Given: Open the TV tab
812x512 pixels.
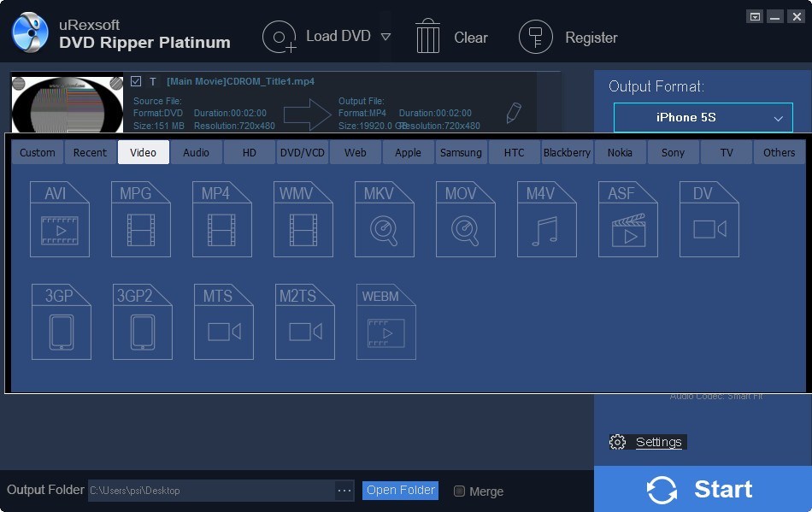Looking at the screenshot, I should 726,152.
